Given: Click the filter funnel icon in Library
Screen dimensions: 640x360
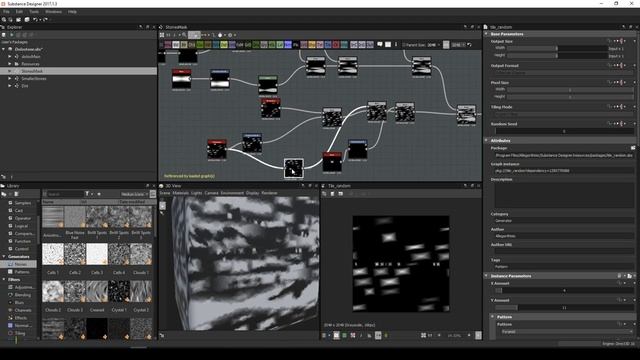Looking at the screenshot, I should [87, 194].
